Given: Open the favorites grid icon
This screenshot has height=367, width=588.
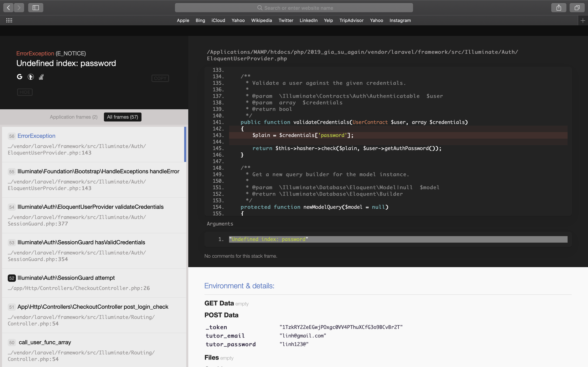Looking at the screenshot, I should point(9,21).
